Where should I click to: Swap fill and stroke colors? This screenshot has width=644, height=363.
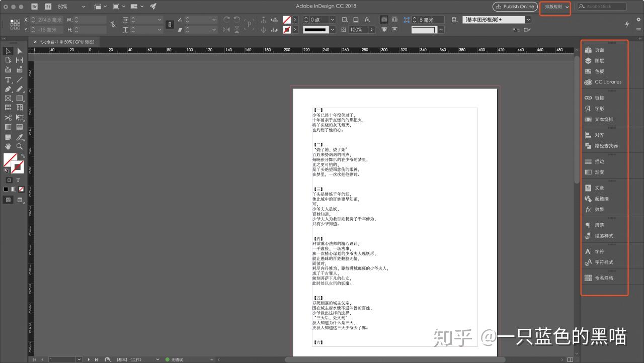click(23, 156)
